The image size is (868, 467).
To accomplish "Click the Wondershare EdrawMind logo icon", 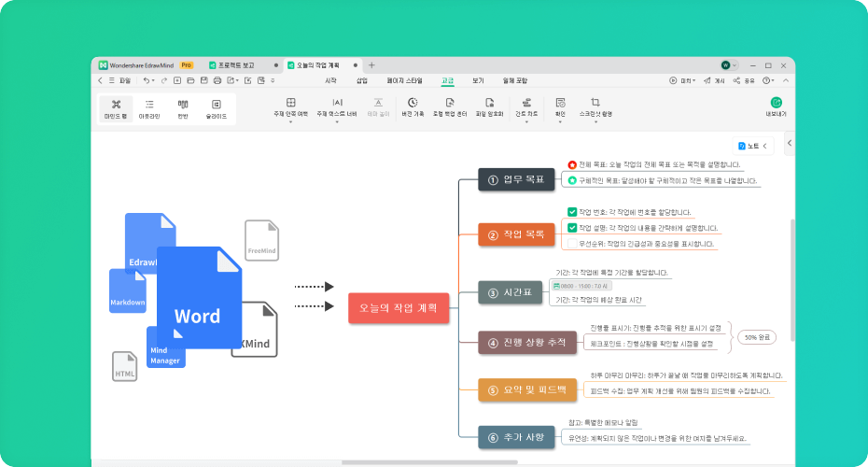I will click(x=103, y=65).
